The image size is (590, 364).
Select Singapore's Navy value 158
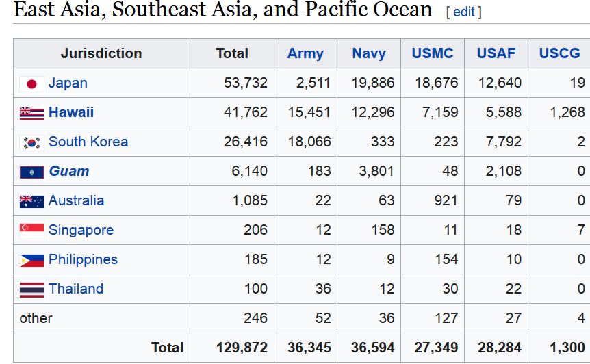click(x=383, y=230)
